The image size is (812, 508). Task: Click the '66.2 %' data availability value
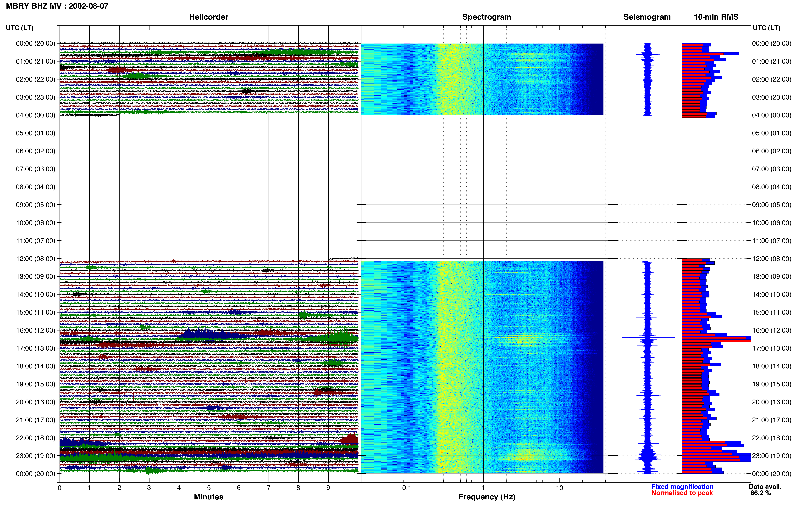pyautogui.click(x=761, y=493)
